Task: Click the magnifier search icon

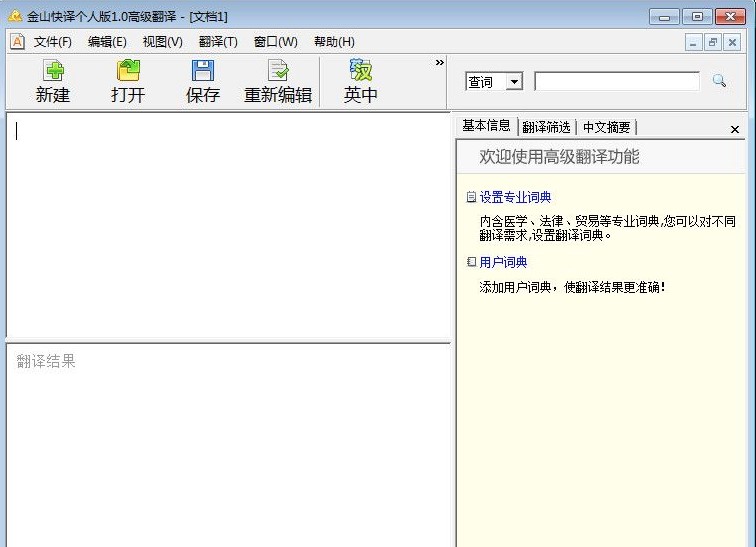Action: (719, 81)
